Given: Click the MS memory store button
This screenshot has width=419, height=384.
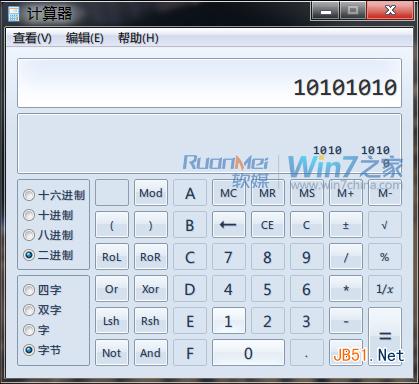Looking at the screenshot, I should pyautogui.click(x=307, y=193).
